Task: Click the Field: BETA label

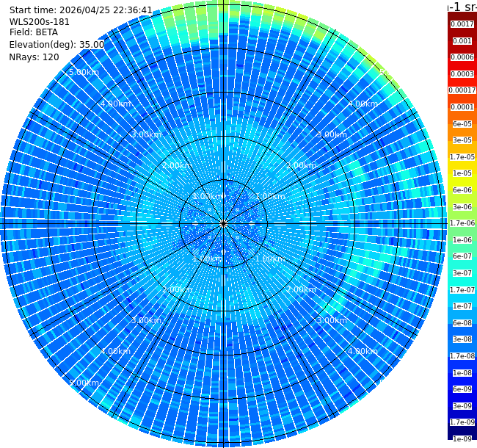Action: (x=34, y=32)
